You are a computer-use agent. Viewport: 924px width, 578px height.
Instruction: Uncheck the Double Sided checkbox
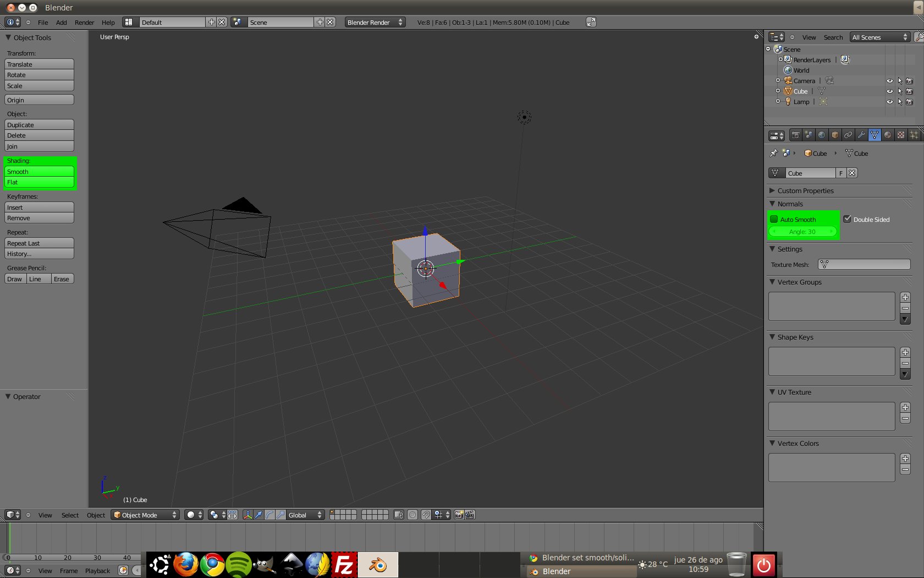(x=847, y=219)
